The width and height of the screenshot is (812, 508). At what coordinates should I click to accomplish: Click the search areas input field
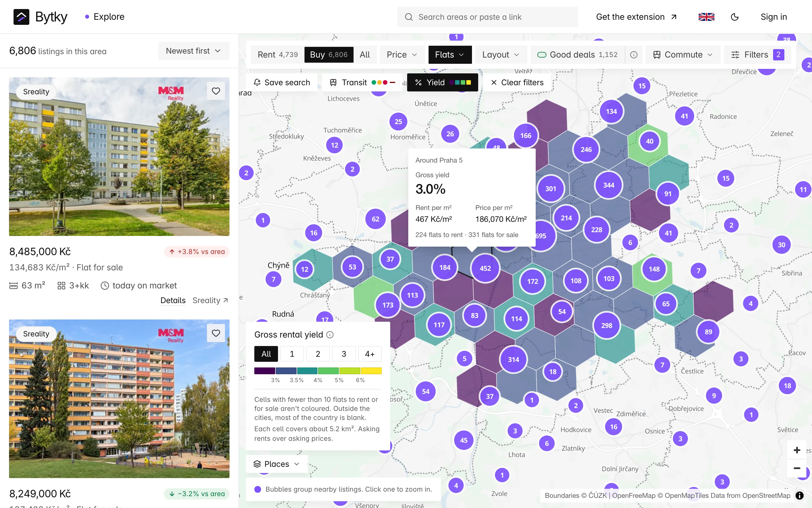(x=487, y=17)
